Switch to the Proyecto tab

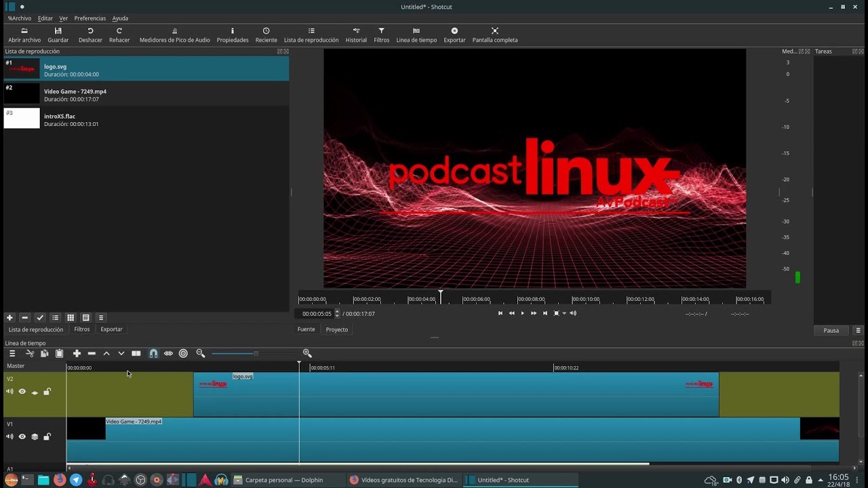[x=337, y=329]
